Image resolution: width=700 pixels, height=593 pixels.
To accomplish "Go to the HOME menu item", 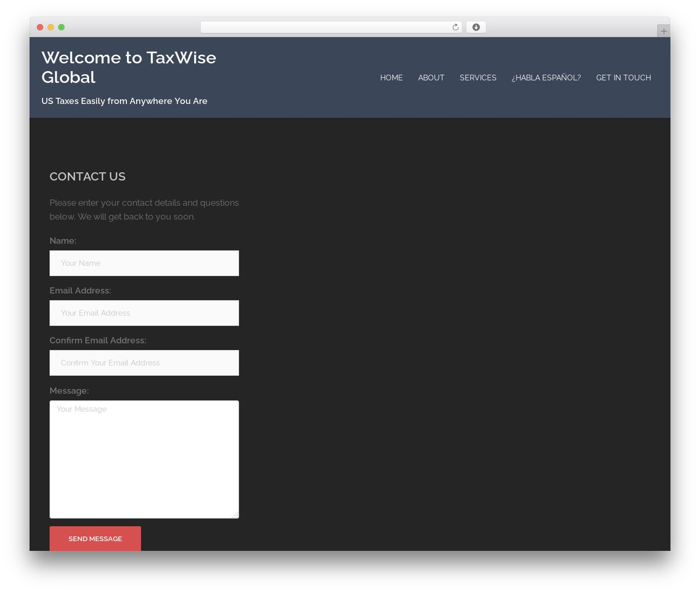I will point(392,78).
